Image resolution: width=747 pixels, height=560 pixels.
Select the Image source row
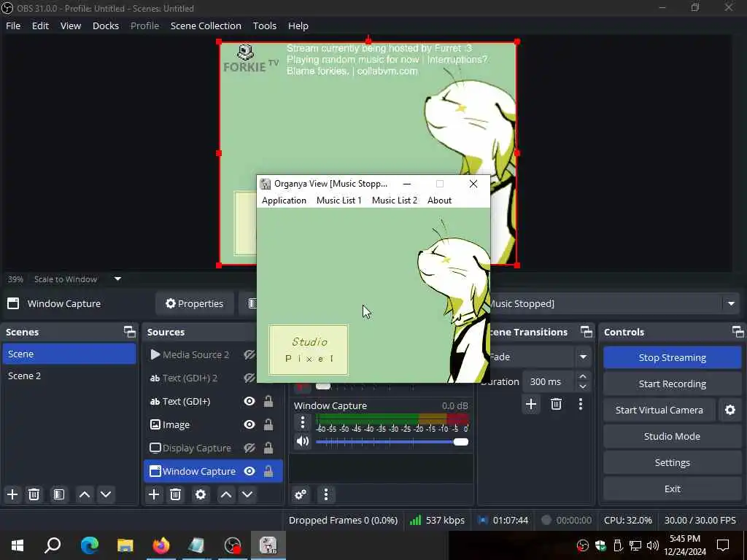click(213, 425)
